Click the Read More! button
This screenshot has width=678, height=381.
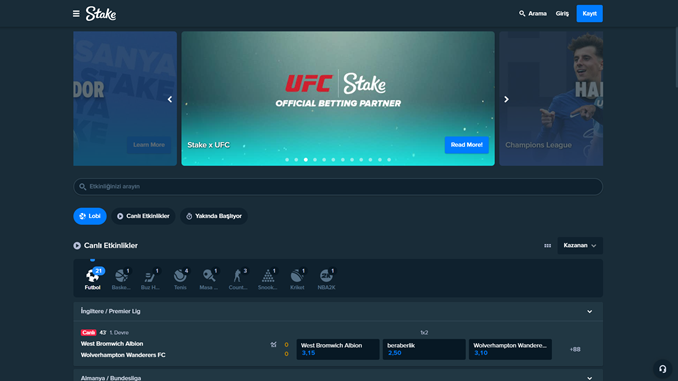pos(467,145)
